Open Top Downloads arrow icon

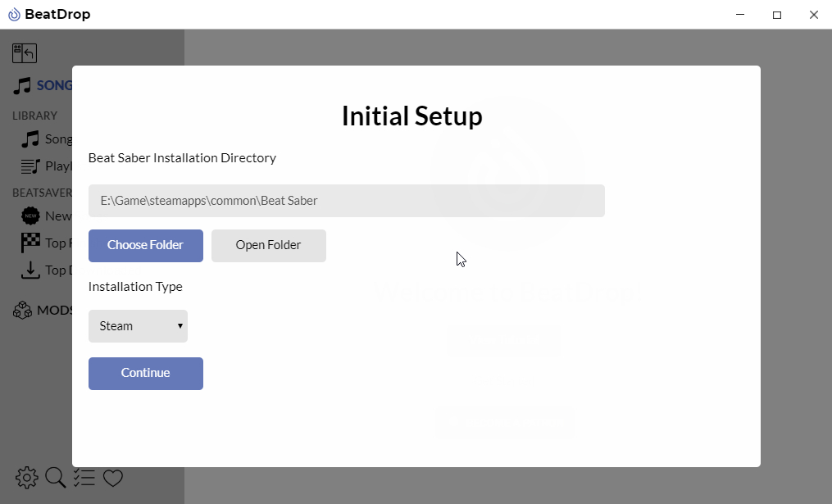[x=30, y=270]
